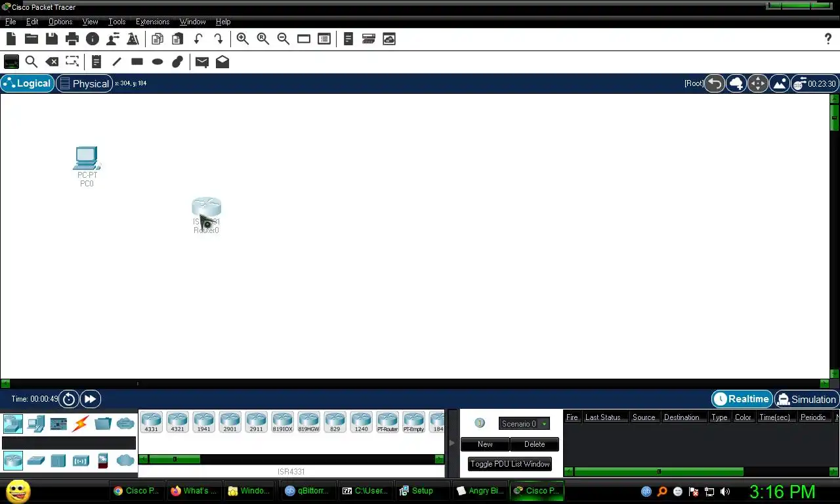This screenshot has width=840, height=504.
Task: Click the Zoom Reset magnifier
Action: pyautogui.click(x=263, y=39)
